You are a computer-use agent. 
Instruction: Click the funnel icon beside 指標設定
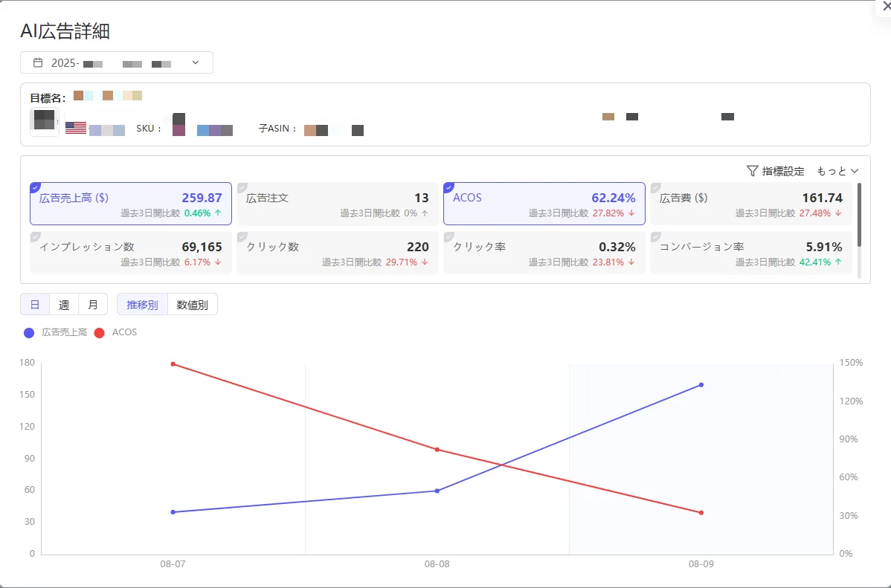(x=753, y=171)
